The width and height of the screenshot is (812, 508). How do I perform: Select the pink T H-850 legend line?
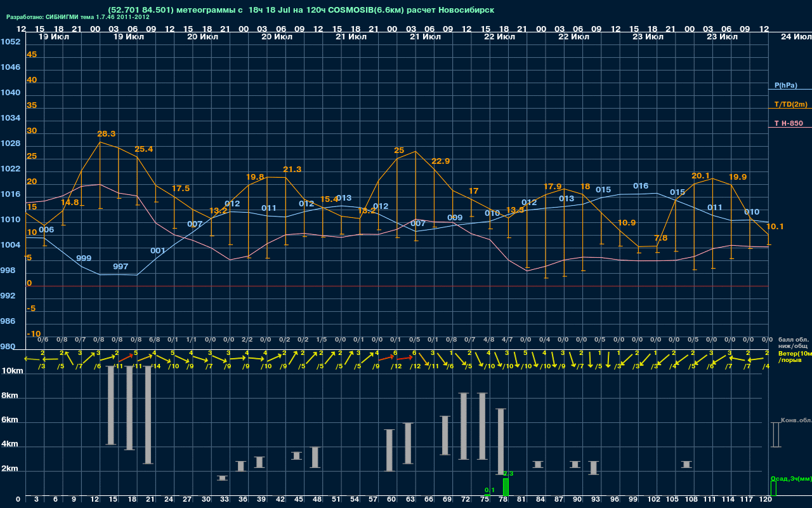pos(790,128)
